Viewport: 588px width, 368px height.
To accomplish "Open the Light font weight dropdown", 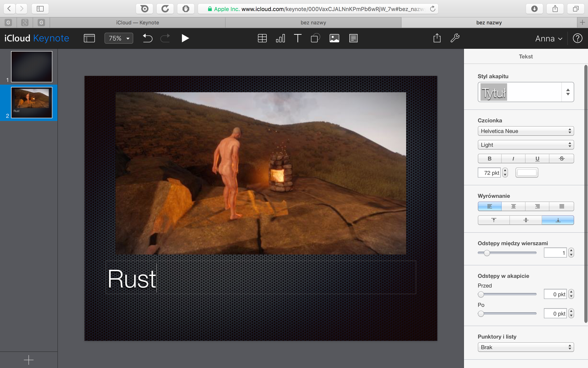I will [526, 145].
